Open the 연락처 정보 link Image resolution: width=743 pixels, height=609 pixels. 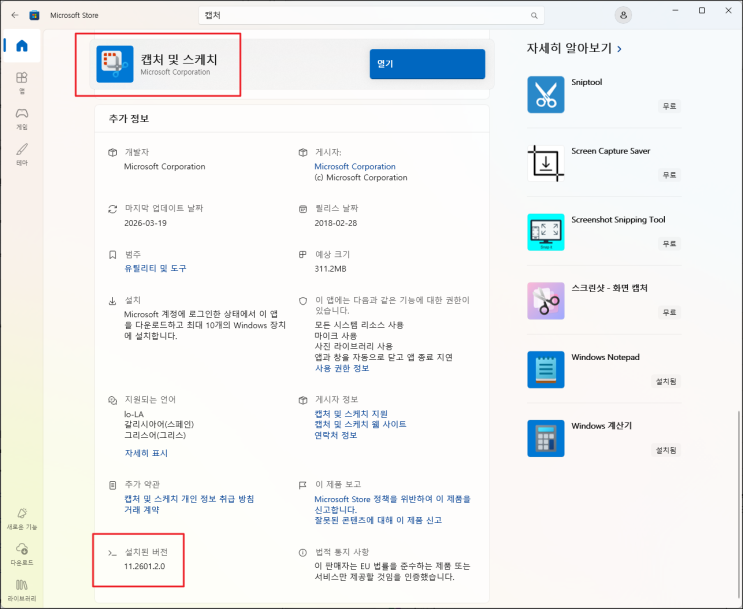click(336, 435)
